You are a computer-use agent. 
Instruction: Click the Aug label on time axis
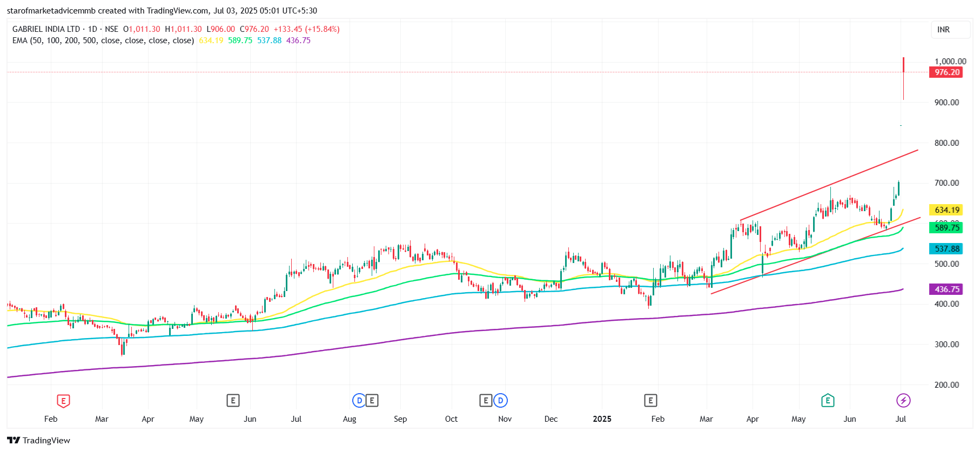pyautogui.click(x=350, y=419)
